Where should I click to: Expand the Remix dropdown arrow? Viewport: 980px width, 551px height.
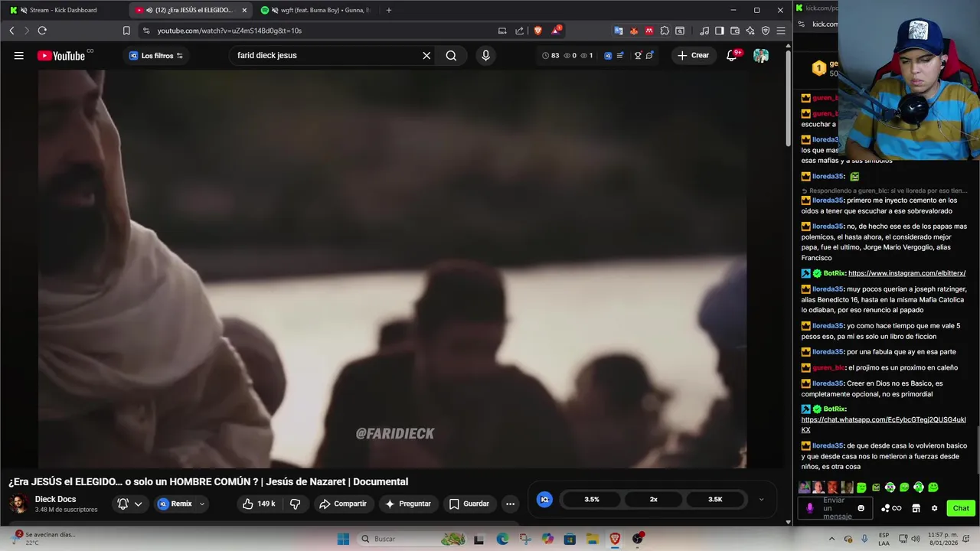coord(202,504)
